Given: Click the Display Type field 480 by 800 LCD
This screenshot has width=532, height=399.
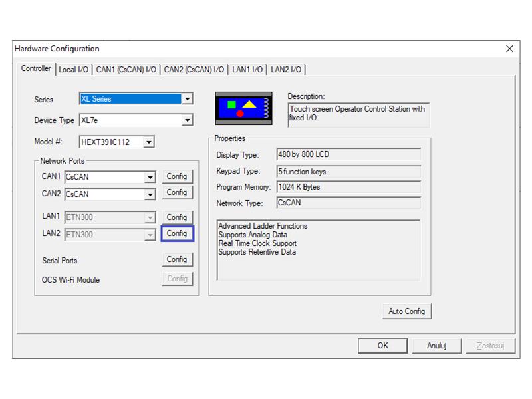Looking at the screenshot, I should [348, 154].
